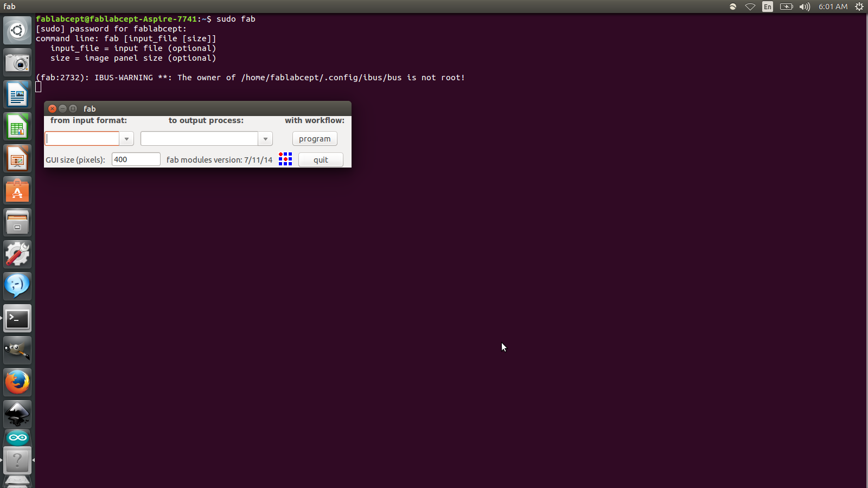Open LibreOffice Calc spreadsheet icon
868x488 pixels.
coord(17,126)
